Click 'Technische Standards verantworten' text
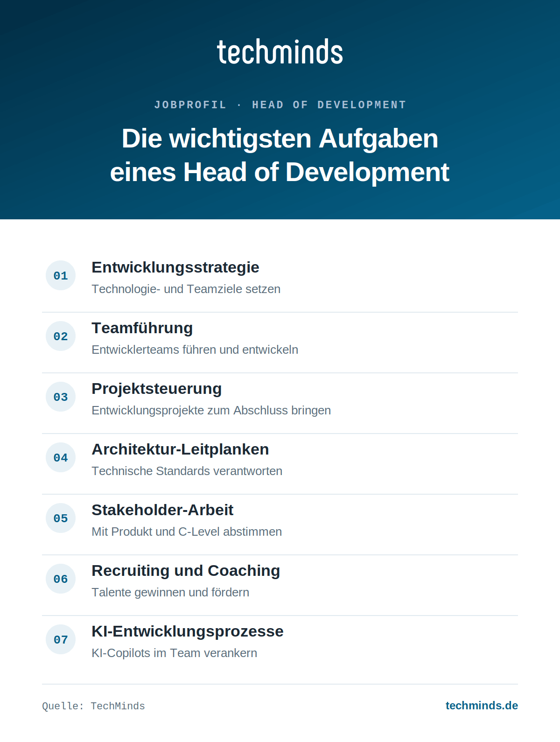The height and width of the screenshot is (742, 560). pos(187,471)
